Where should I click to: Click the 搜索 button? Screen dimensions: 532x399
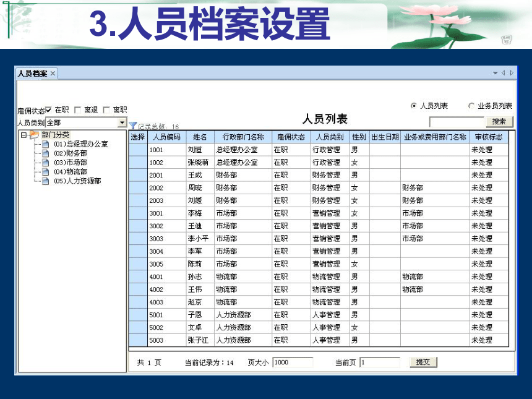pyautogui.click(x=499, y=121)
